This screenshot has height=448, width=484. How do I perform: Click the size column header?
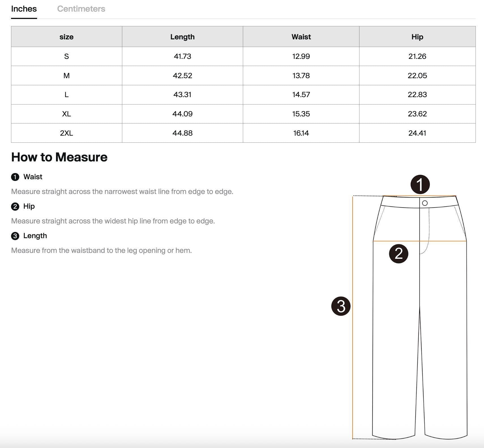(x=67, y=37)
